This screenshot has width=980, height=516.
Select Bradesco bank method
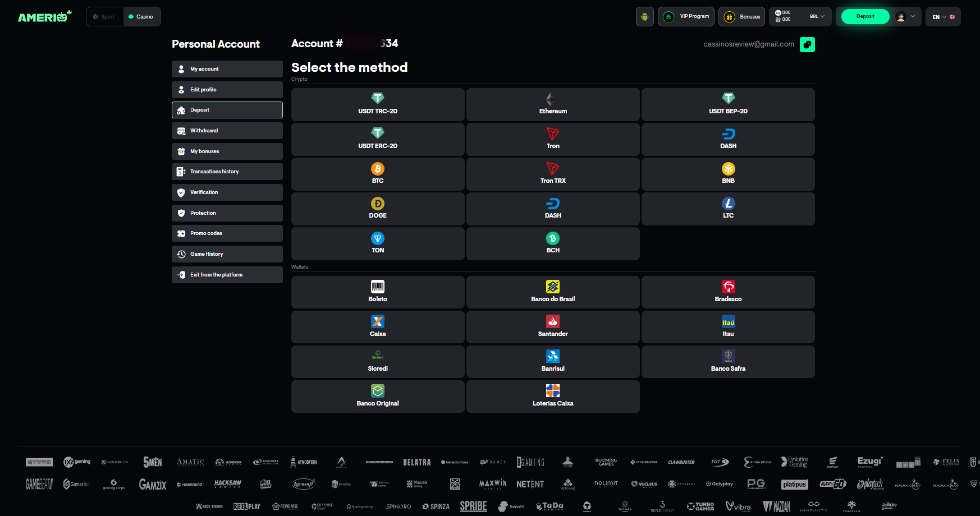728,292
